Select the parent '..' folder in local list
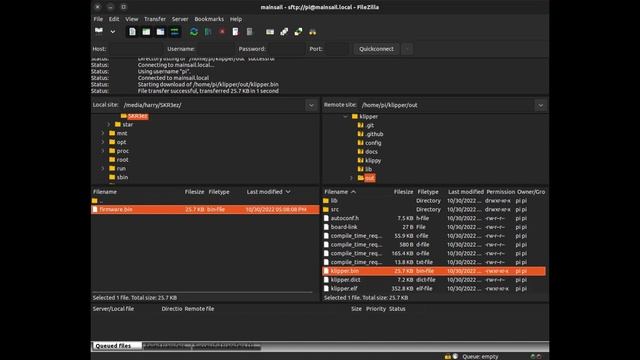Image resolution: width=640 pixels, height=360 pixels. point(205,200)
